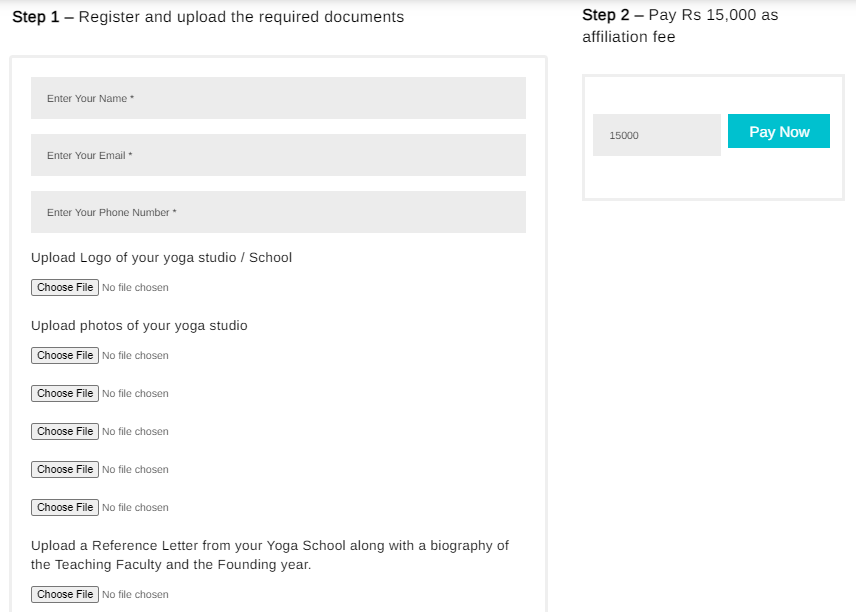The height and width of the screenshot is (612, 856).
Task: Click "No file chosen" beside the Reference Letter upload
Action: (135, 595)
